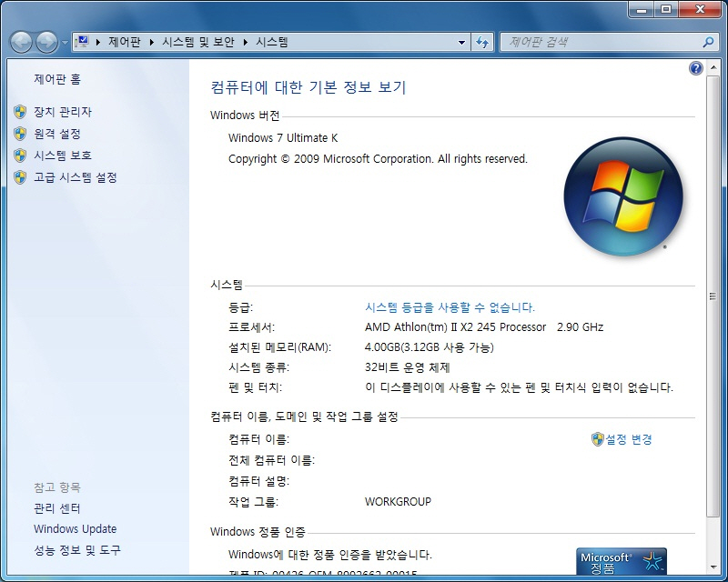The image size is (728, 582).
Task: Click the 32비트 운영 체제 value
Action: 408,368
